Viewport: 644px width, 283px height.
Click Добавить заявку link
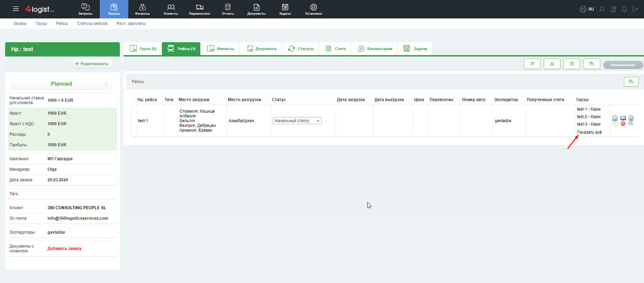click(x=64, y=248)
